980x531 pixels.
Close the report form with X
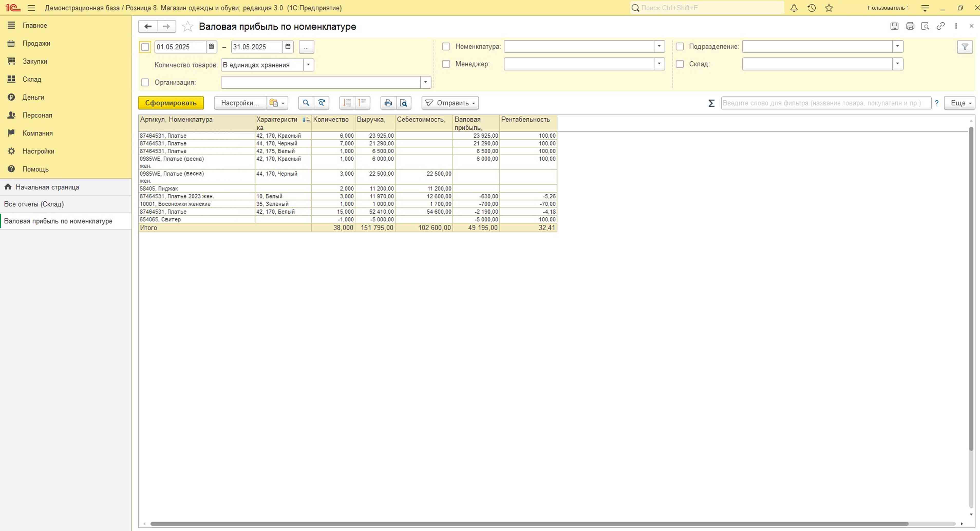(971, 26)
